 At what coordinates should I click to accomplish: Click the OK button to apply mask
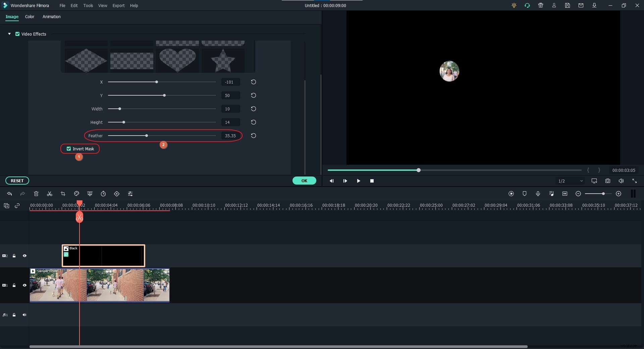(x=304, y=181)
